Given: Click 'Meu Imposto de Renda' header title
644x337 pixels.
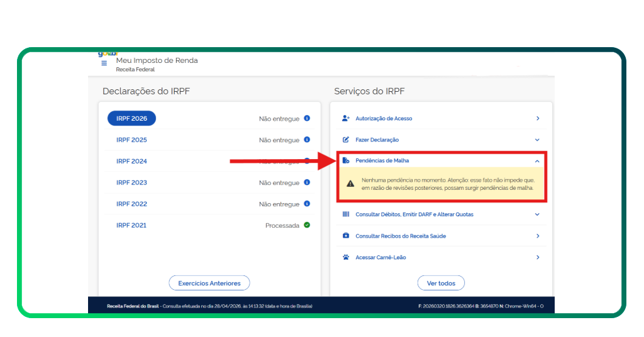Looking at the screenshot, I should pos(157,60).
